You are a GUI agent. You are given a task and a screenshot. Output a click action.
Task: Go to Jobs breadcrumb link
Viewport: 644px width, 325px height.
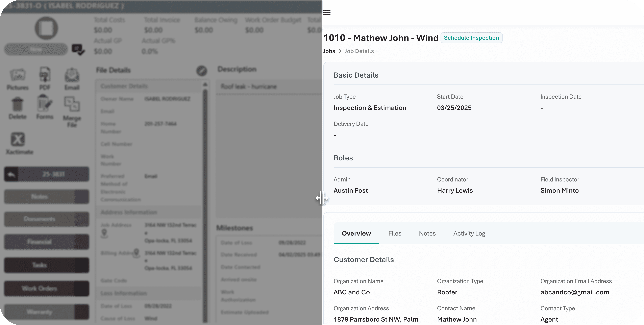(329, 51)
